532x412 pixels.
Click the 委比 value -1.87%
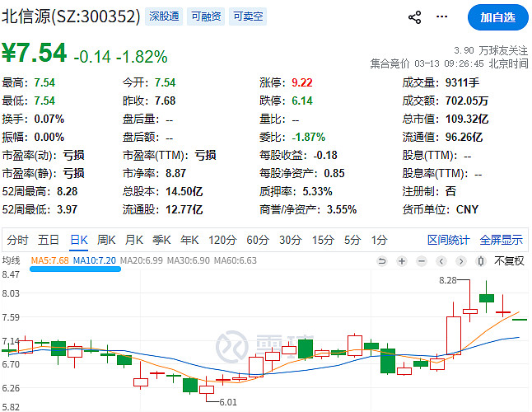tap(308, 137)
